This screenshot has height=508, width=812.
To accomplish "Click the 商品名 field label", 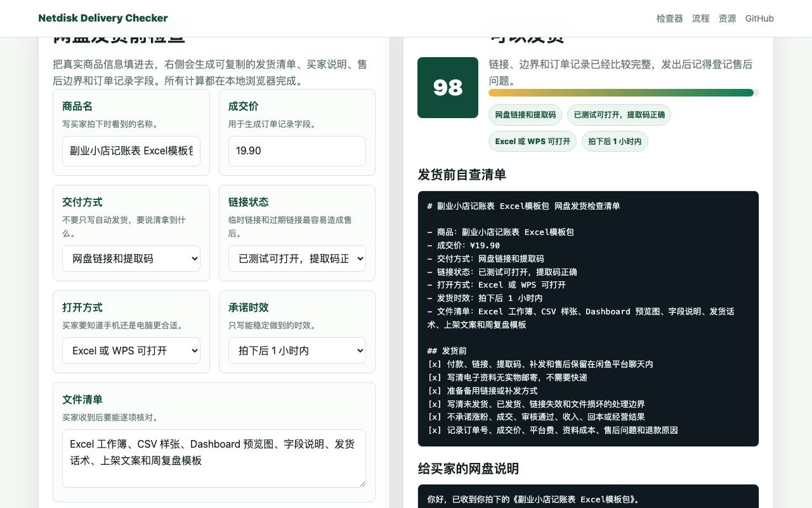I will click(x=77, y=106).
